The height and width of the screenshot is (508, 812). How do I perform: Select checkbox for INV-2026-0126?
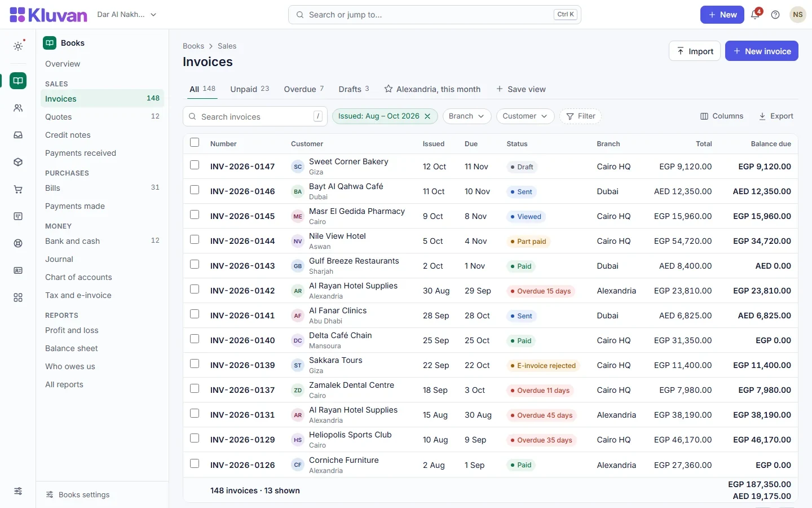pos(195,463)
